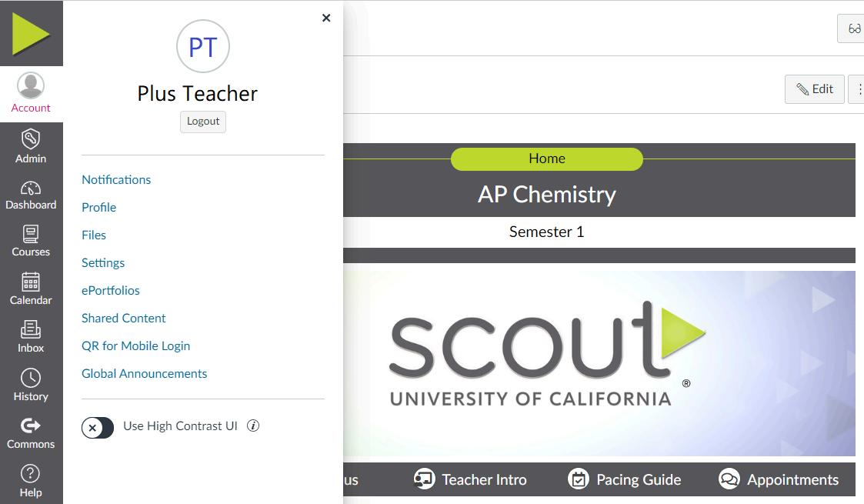Open the Inbox icon
Viewport: 864px width, 504px height.
coord(31,329)
